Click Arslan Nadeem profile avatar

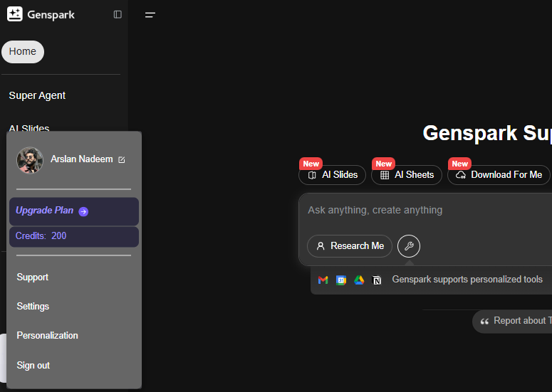click(30, 160)
